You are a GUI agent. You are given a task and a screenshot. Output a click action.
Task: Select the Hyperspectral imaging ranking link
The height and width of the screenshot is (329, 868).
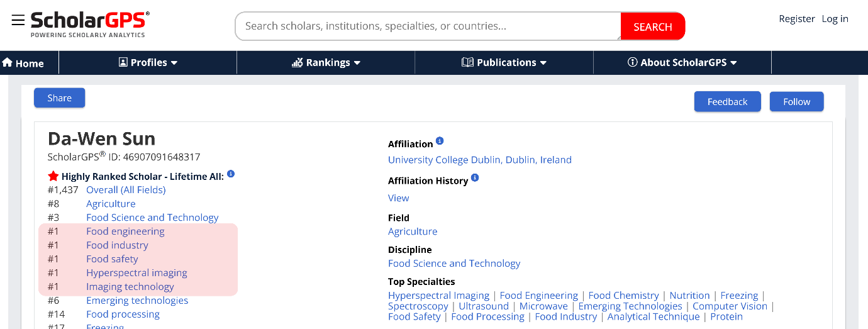(136, 273)
